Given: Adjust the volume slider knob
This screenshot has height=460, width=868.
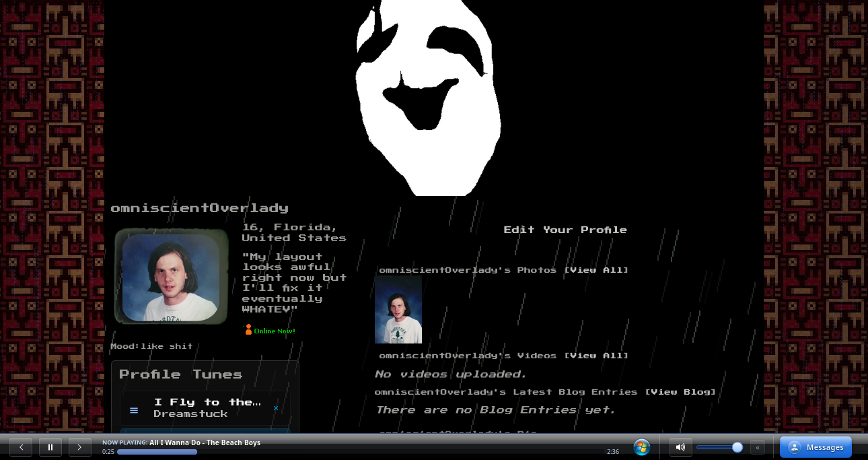Looking at the screenshot, I should click(737, 447).
